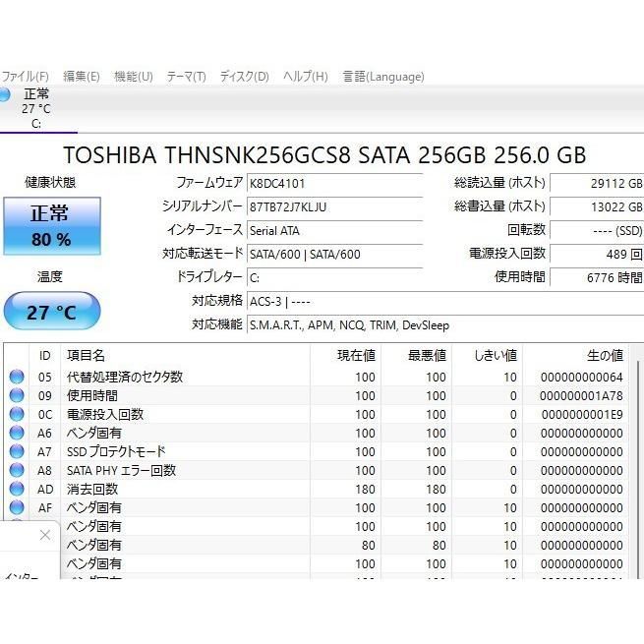Open the ヘルプ(H) menu
This screenshot has width=644, height=644.
coord(306,77)
